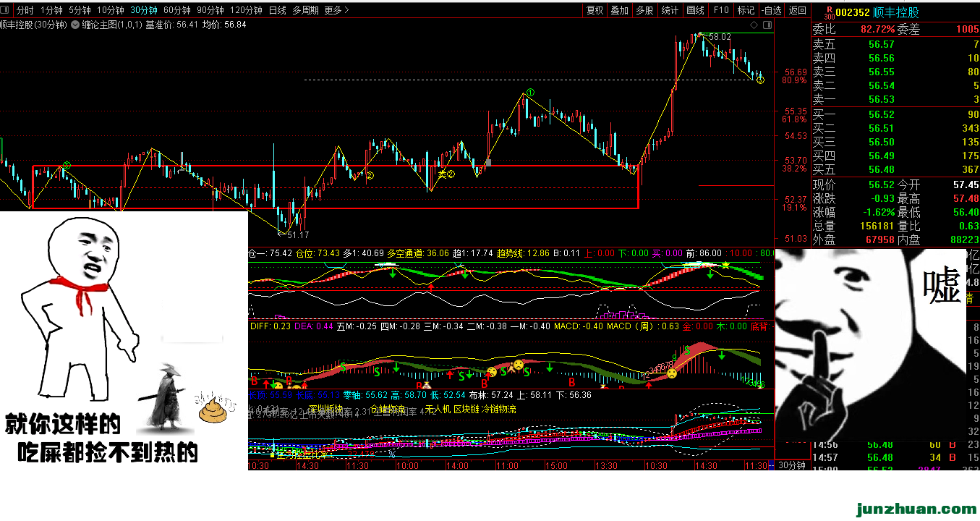Click the 内盘 88223 value
The height and width of the screenshot is (521, 980).
point(964,240)
